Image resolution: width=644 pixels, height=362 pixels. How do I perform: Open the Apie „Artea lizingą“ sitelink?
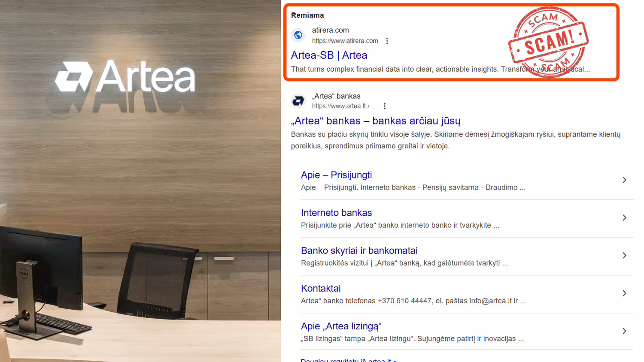click(341, 326)
